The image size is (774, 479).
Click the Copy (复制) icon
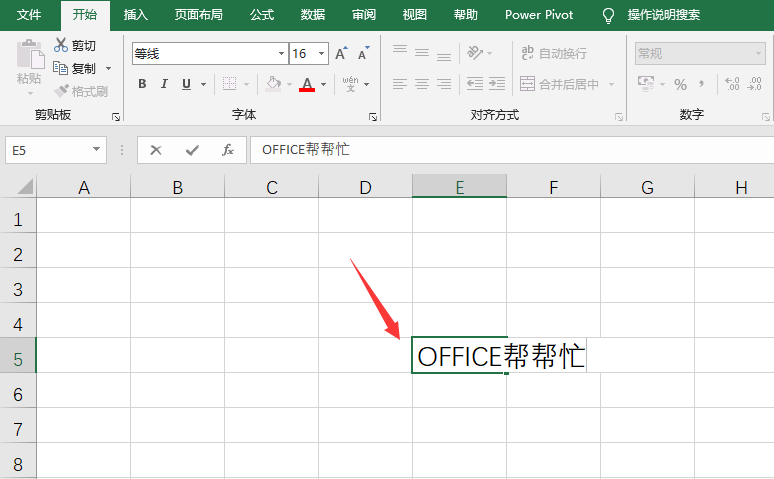tap(60, 69)
